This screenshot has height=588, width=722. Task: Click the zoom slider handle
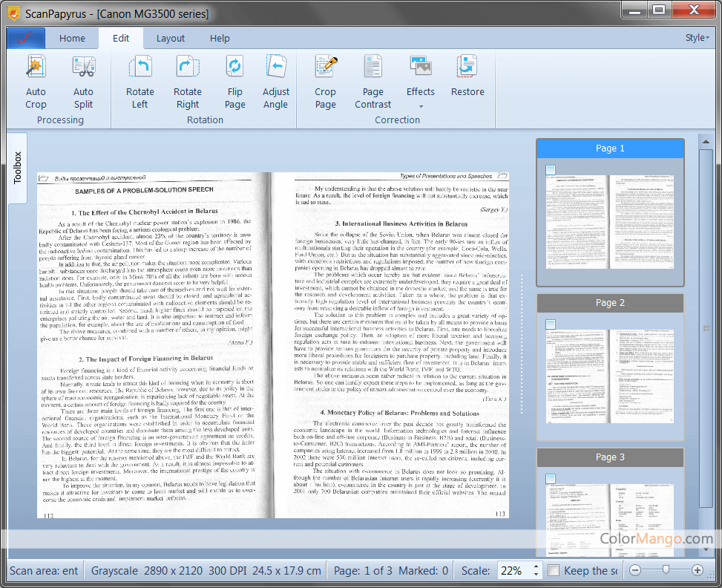click(666, 570)
